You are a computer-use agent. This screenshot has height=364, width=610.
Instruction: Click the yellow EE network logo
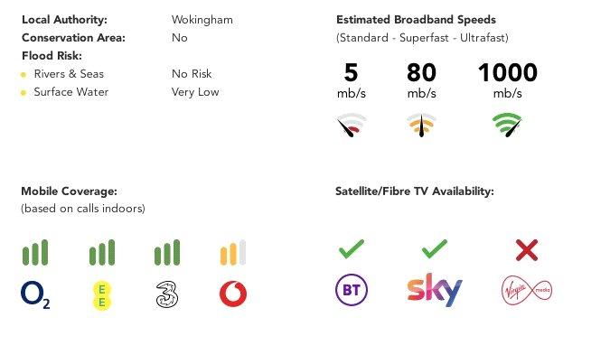pyautogui.click(x=102, y=296)
